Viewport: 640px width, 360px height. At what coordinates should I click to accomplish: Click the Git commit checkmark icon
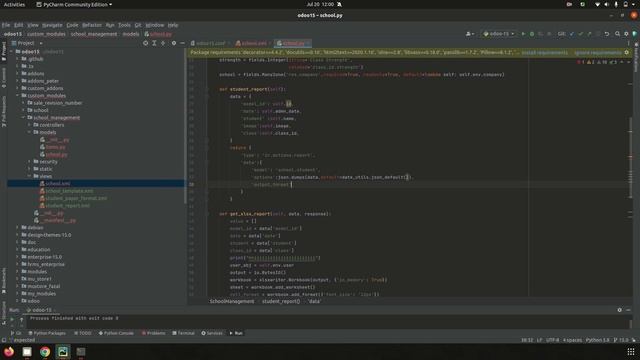[580, 34]
